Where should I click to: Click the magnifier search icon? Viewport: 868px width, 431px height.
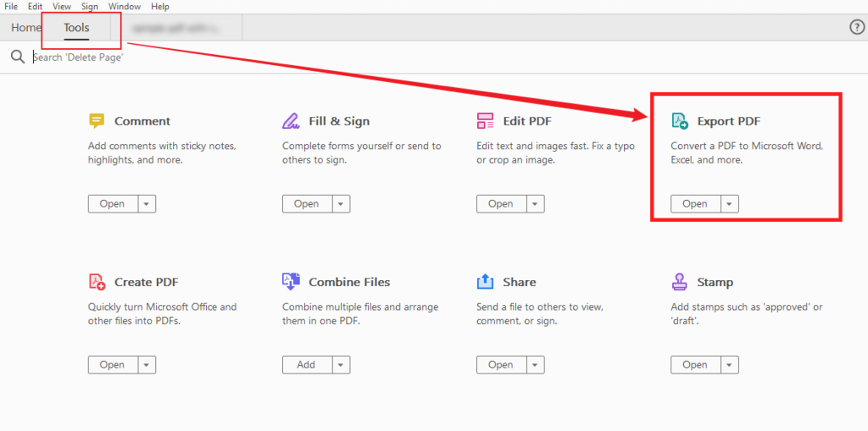18,57
